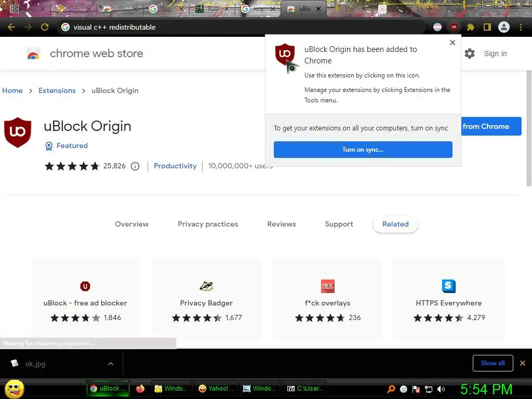Image resolution: width=532 pixels, height=399 pixels.
Task: Open Chrome Web Store settings gear
Action: pos(470,54)
